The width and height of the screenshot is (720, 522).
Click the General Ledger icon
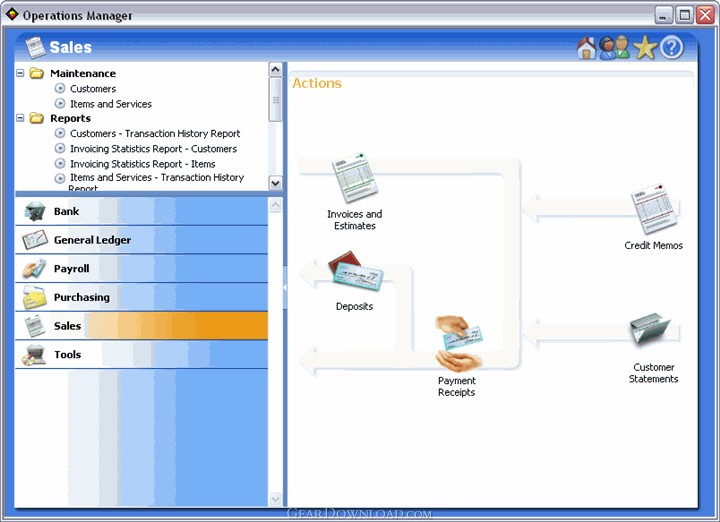pos(35,240)
